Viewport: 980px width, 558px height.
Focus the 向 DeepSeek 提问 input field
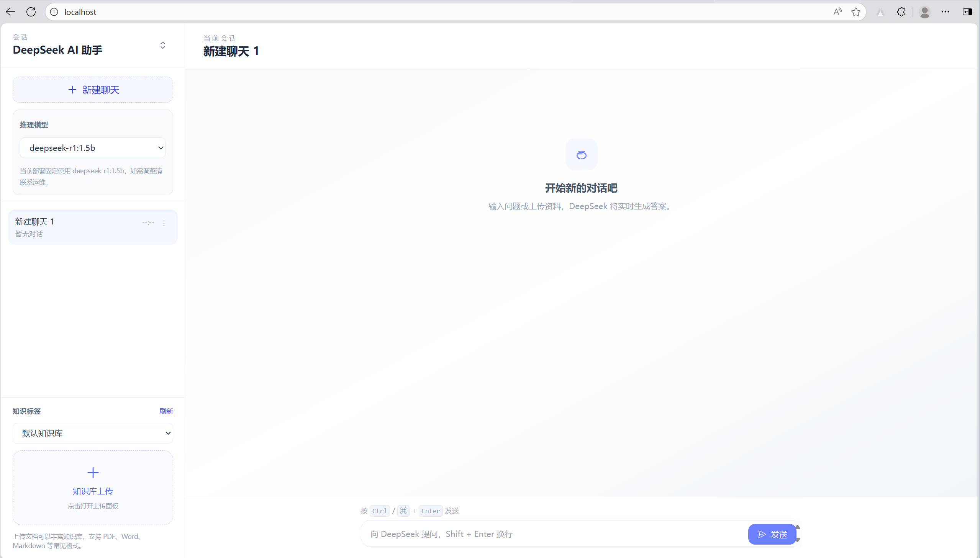coord(552,534)
